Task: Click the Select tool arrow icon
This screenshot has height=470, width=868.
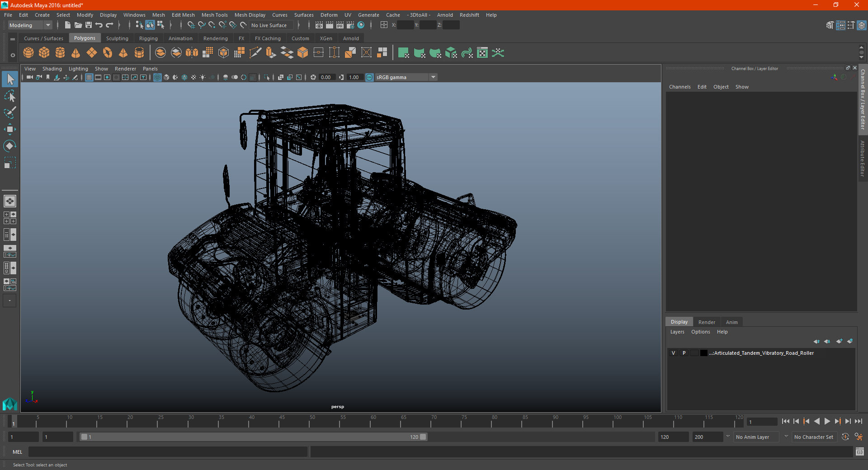Action: tap(9, 79)
